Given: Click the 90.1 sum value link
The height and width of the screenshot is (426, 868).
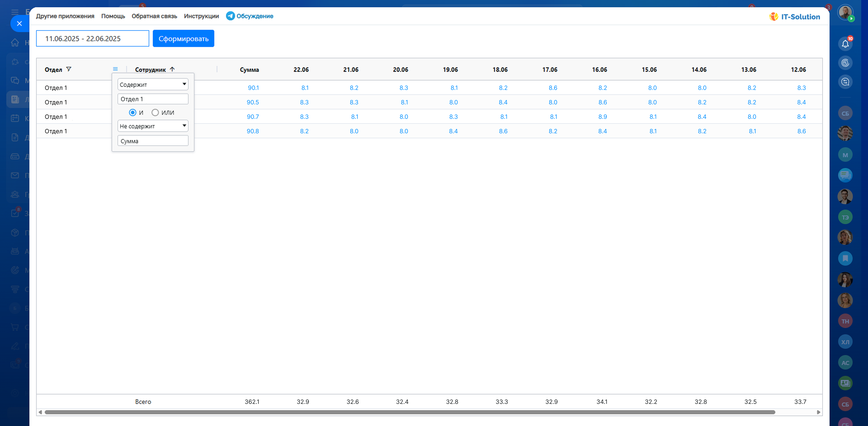Looking at the screenshot, I should (x=253, y=88).
